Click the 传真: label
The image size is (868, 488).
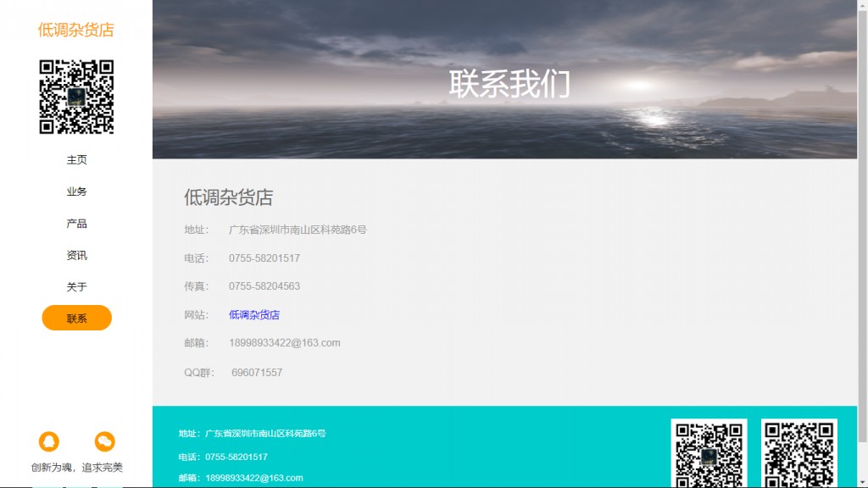click(197, 286)
